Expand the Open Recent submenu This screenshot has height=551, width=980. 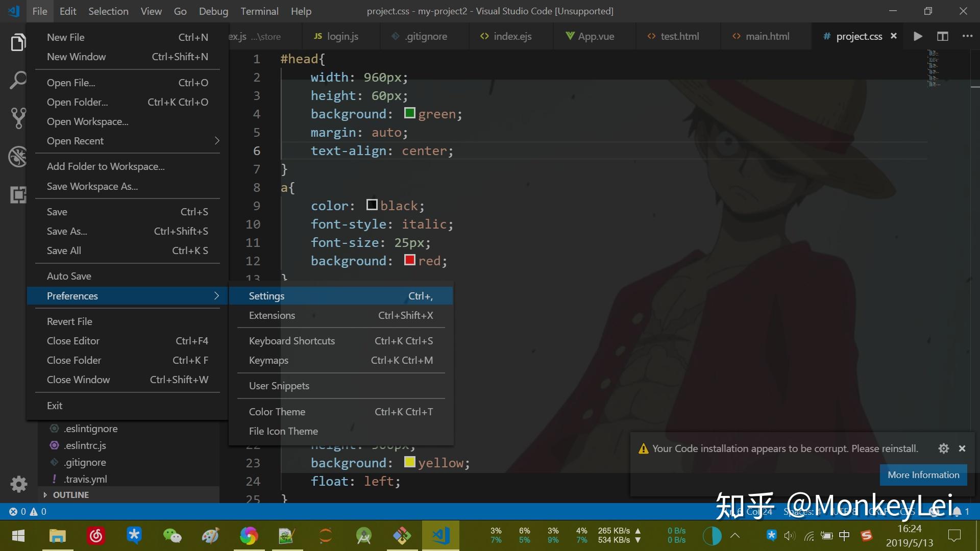point(75,141)
